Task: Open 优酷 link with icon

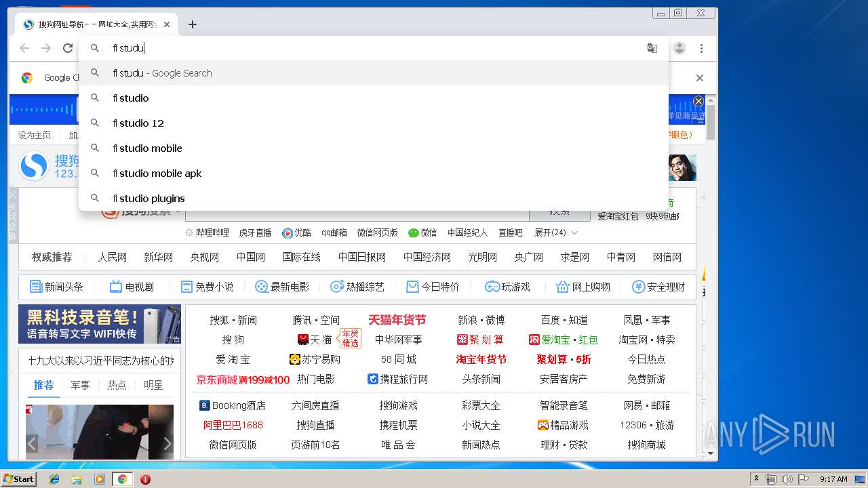Action: pos(297,232)
